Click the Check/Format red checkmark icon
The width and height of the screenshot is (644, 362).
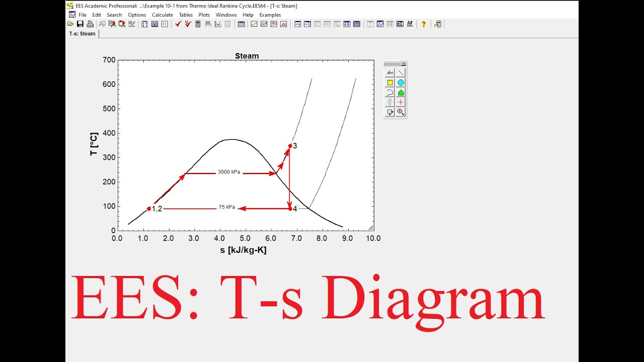tap(188, 24)
